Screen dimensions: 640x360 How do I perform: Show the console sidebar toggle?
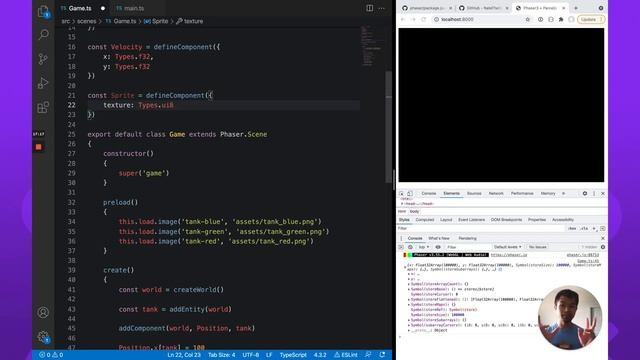[401, 247]
